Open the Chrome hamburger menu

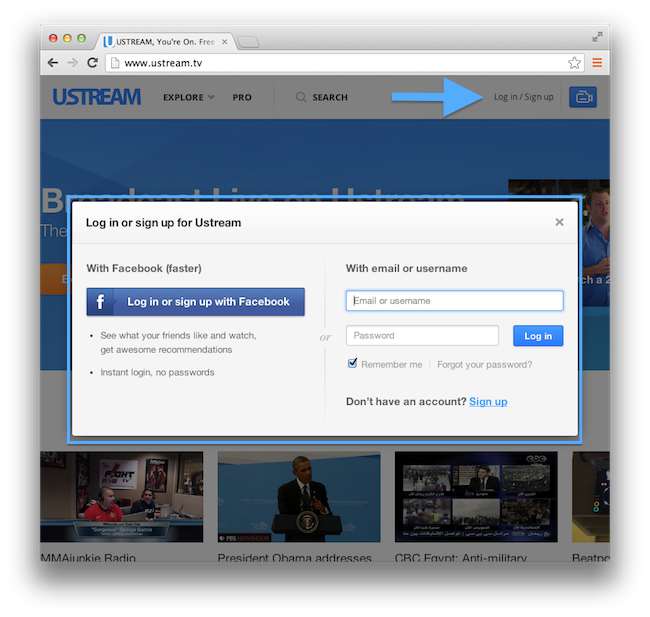pyautogui.click(x=597, y=63)
